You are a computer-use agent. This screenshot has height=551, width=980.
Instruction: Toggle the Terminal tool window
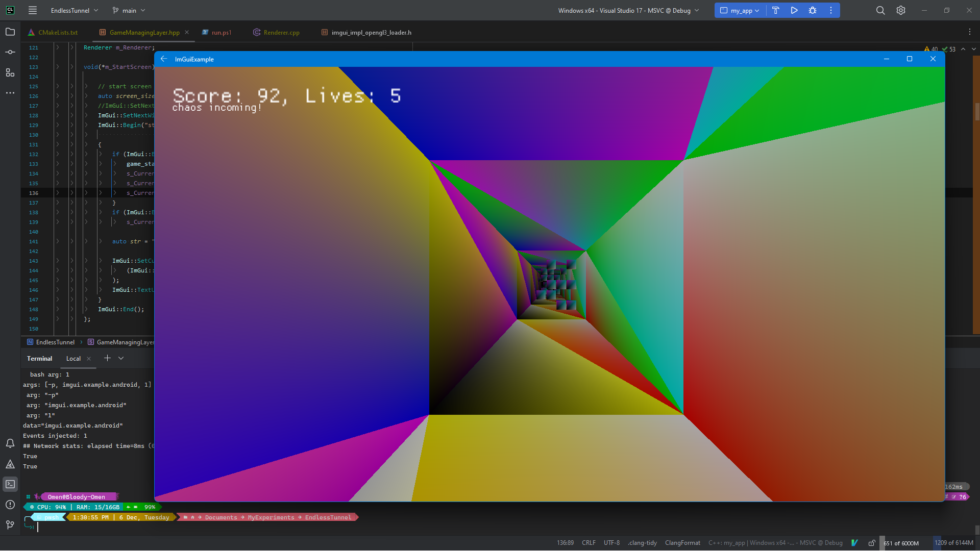pyautogui.click(x=10, y=484)
